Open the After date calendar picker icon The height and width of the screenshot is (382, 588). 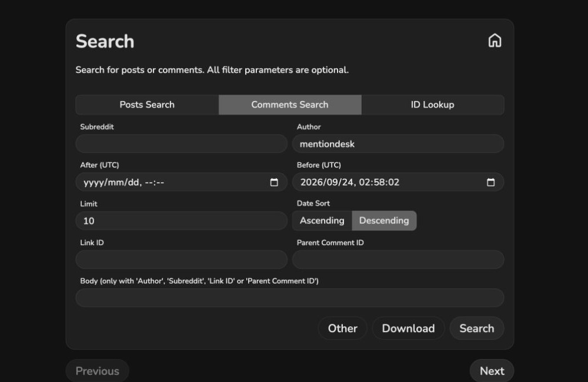274,182
